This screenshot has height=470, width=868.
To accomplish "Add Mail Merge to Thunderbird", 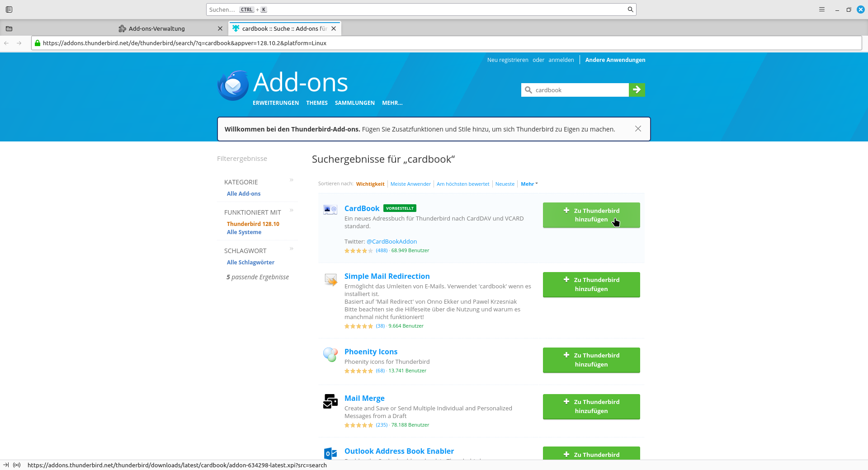I will (x=591, y=406).
